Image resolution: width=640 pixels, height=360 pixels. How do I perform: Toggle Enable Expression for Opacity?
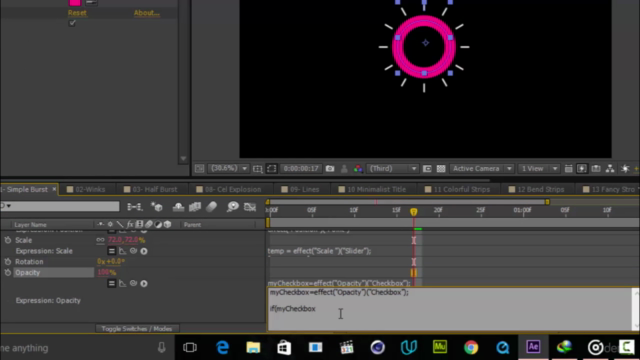tap(111, 283)
